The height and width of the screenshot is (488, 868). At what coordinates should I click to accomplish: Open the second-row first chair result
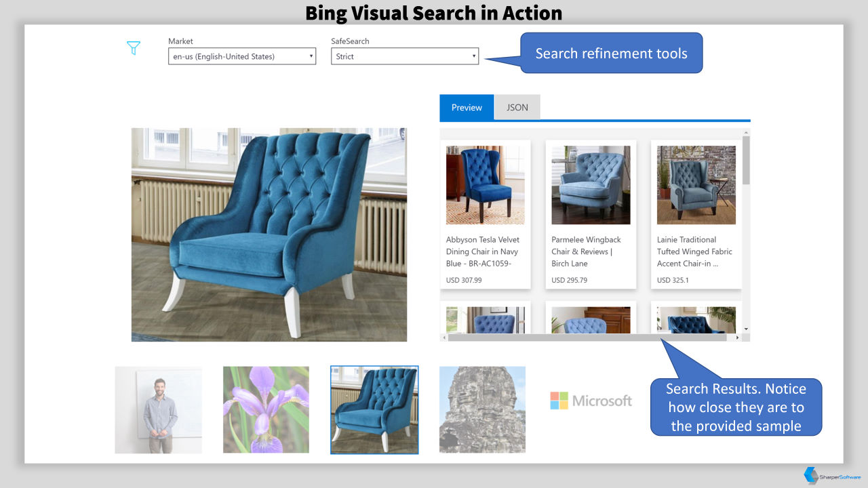(x=485, y=320)
